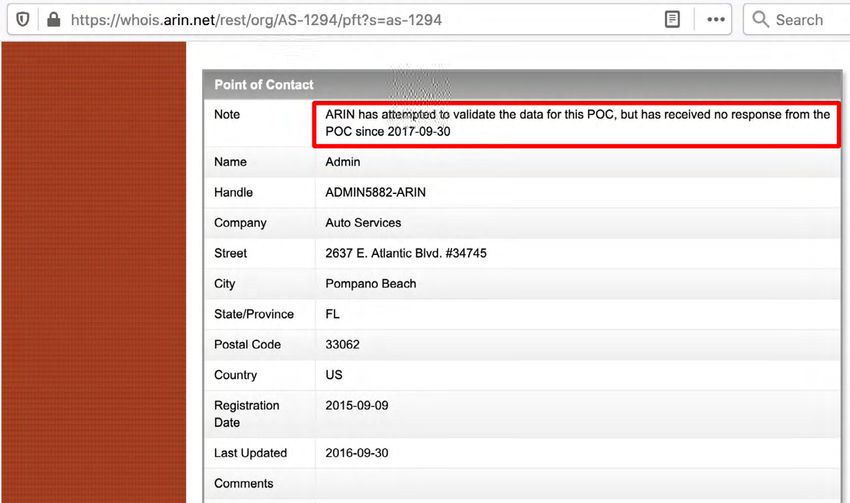Viewport: 850px width, 503px height.
Task: Click the Country row label
Action: [x=235, y=375]
